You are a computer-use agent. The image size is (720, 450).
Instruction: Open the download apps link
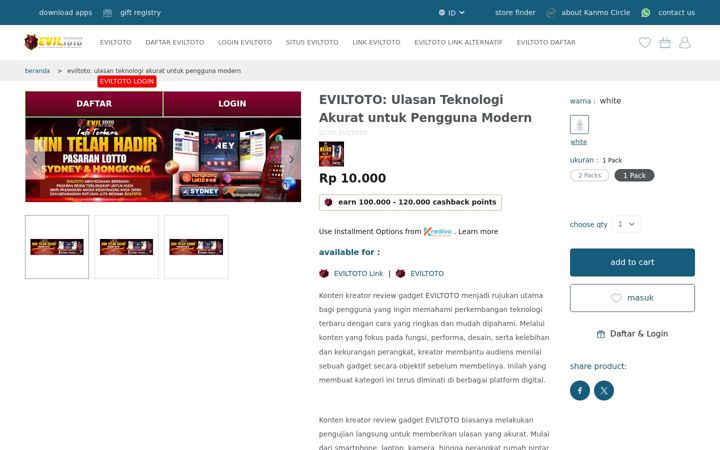pyautogui.click(x=66, y=13)
